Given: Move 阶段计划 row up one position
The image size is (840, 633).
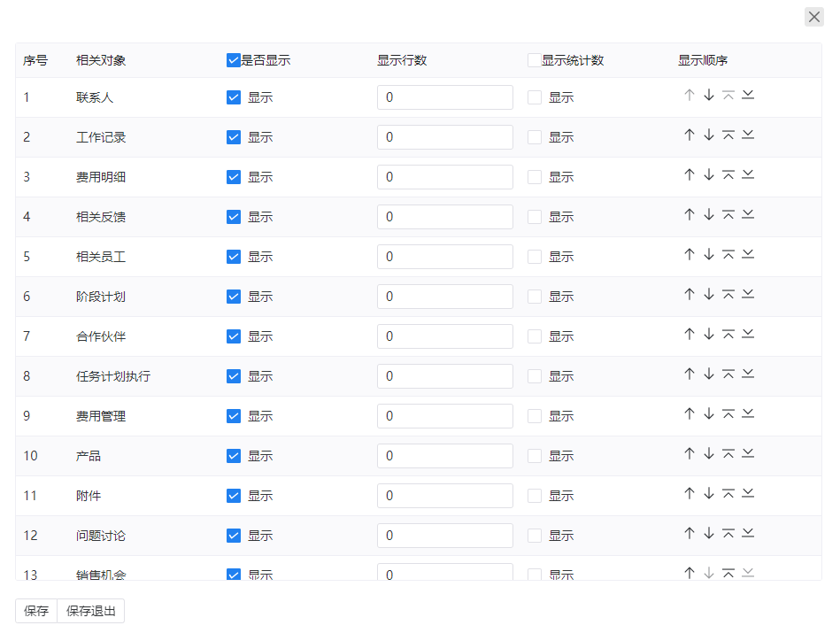Looking at the screenshot, I should coord(690,294).
